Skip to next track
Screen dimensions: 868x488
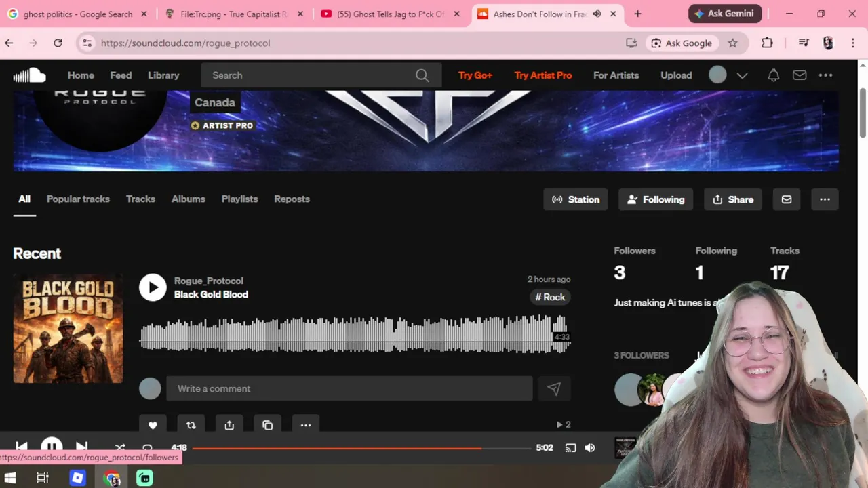point(81,447)
